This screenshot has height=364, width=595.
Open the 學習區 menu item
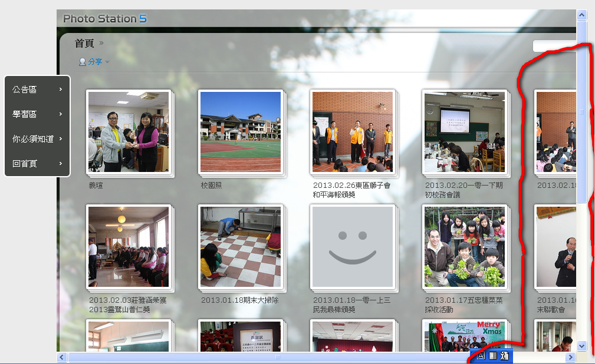coord(37,114)
